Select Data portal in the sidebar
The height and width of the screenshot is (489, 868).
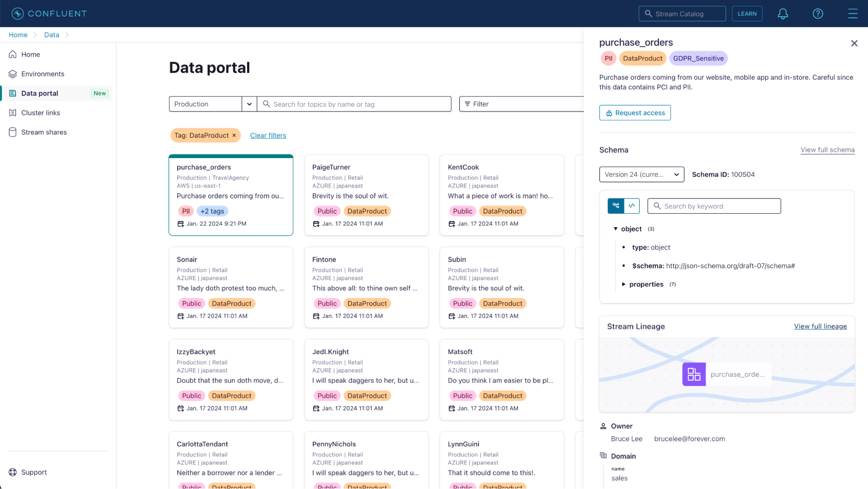click(x=40, y=93)
